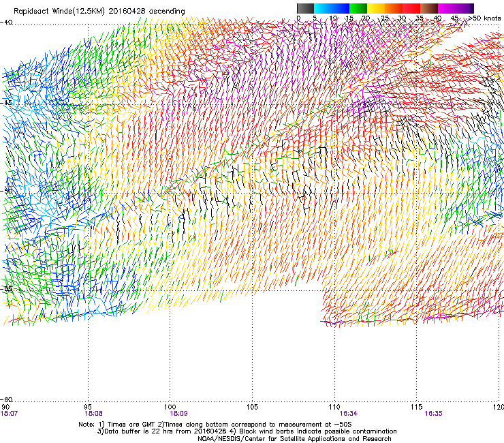Click the note 'Data buffer is 22 hrs'
This screenshot has height=443, width=504.
point(139,431)
